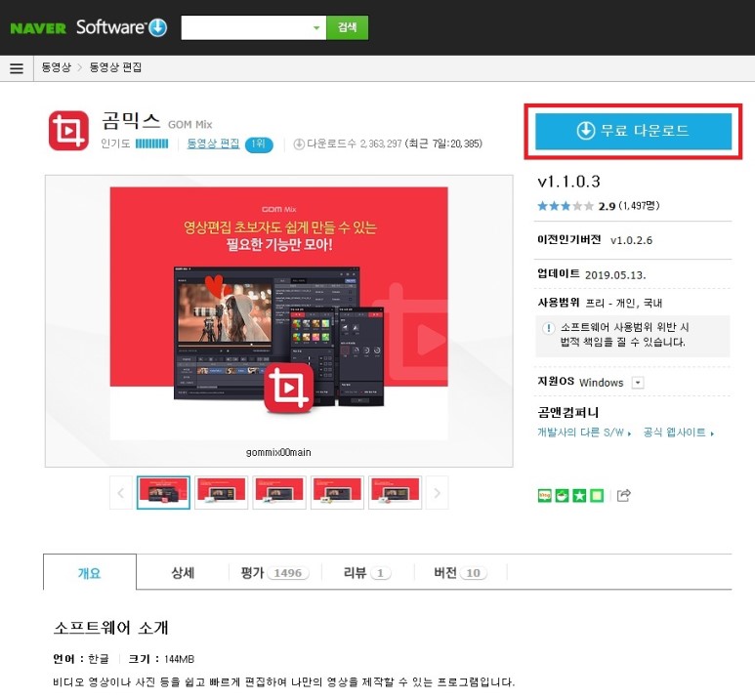The height and width of the screenshot is (700, 755).
Task: Open the 공식 웹사이트 link
Action: coord(678,432)
